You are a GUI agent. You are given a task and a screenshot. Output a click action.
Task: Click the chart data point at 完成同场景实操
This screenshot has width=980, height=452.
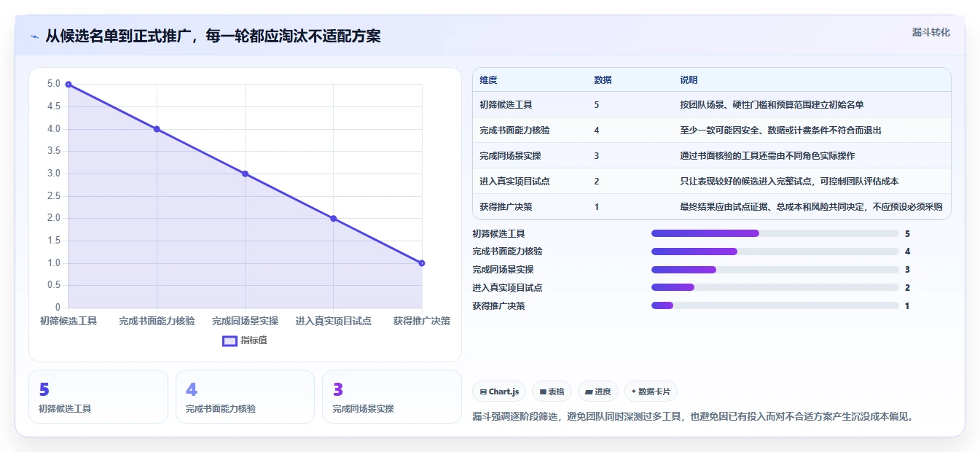(245, 174)
